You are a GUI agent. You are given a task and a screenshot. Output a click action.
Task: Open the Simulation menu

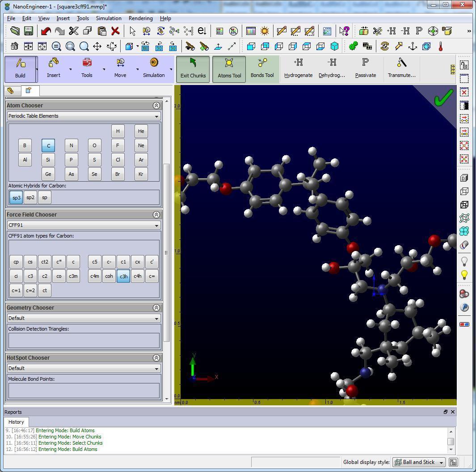point(109,18)
